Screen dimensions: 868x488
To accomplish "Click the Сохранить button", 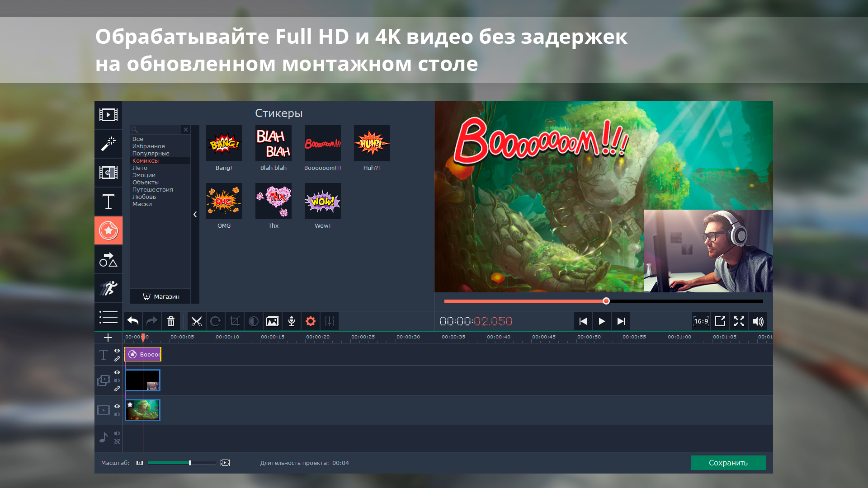I will coord(728,463).
